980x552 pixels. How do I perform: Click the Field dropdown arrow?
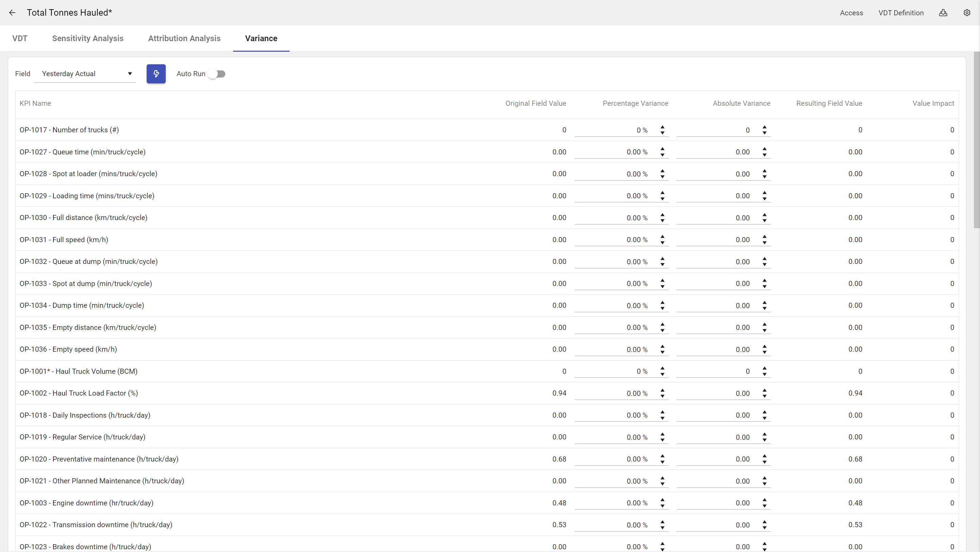(130, 74)
